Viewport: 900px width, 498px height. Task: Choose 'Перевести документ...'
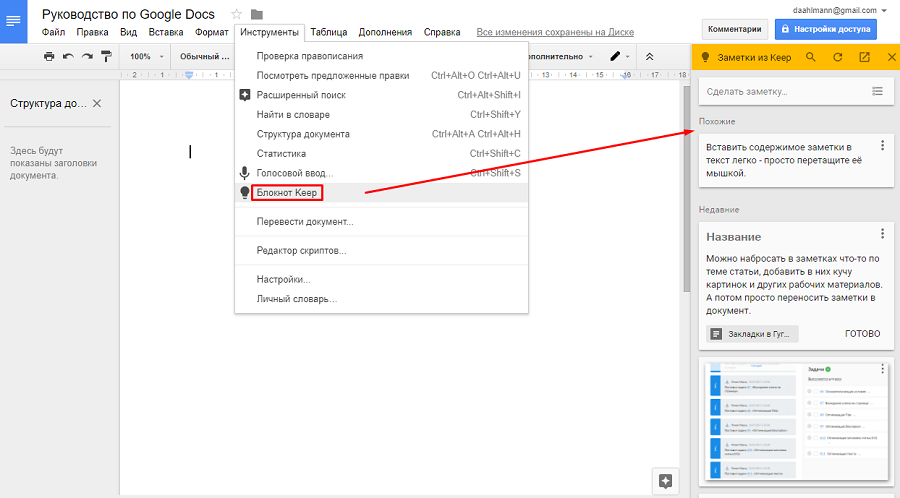[381, 222]
